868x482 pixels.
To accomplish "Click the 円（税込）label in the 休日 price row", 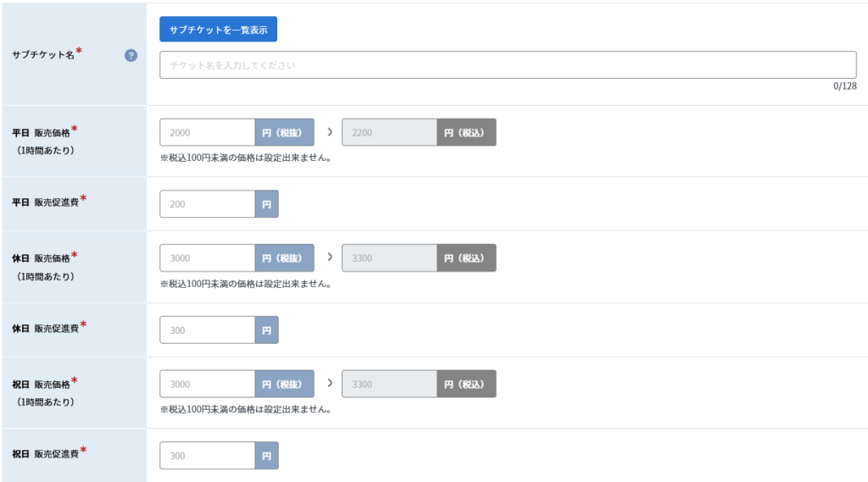I will coord(467,258).
